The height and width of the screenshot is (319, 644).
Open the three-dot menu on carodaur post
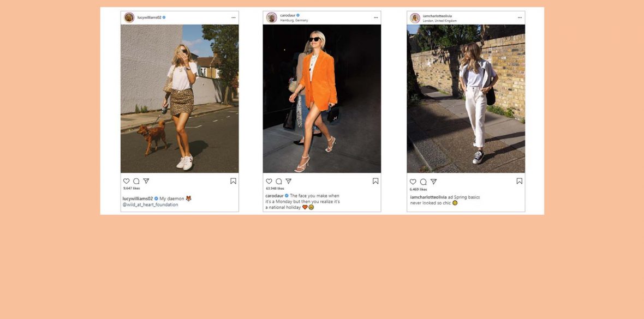pyautogui.click(x=376, y=17)
